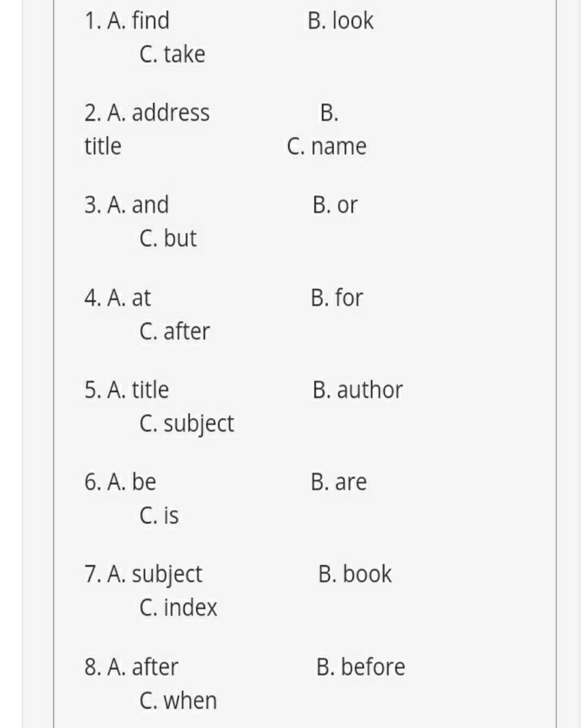Viewport: 582px width, 728px height.
Task: Choose 'B. or' in question 3
Action: point(335,205)
